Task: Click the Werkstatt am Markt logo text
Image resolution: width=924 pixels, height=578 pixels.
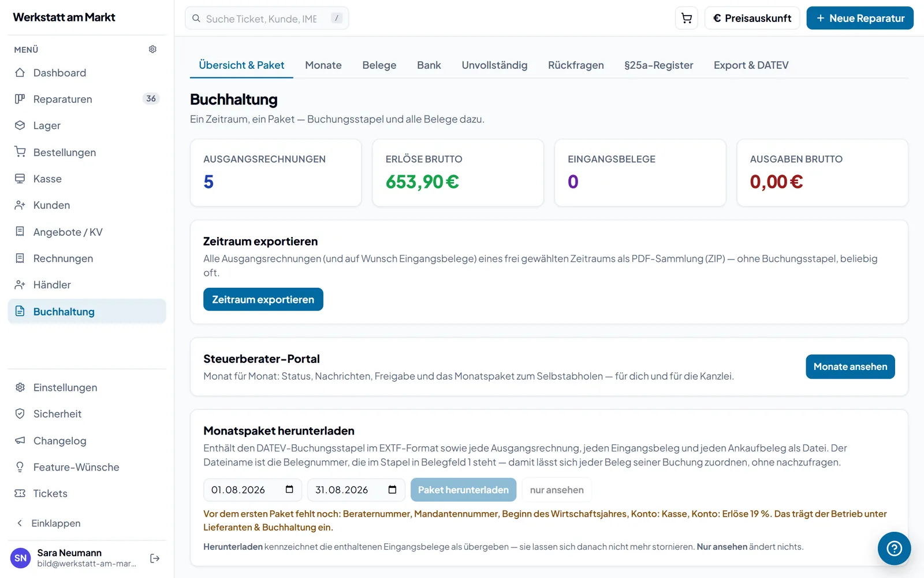Action: click(64, 17)
